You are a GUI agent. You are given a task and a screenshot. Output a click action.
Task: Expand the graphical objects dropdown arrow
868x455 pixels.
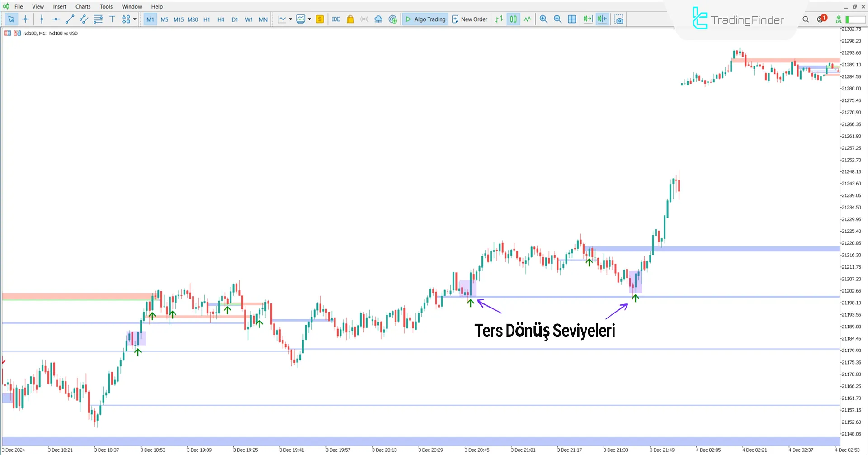pyautogui.click(x=135, y=19)
